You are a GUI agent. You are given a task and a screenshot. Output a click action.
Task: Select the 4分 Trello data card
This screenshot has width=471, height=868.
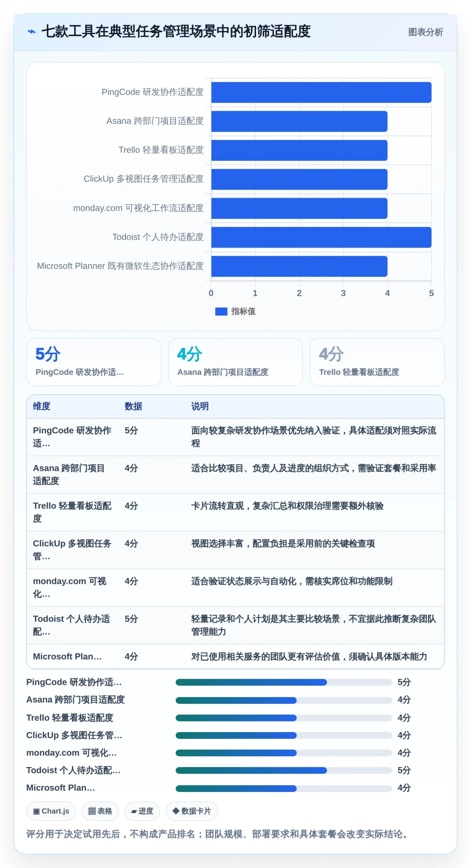coord(377,362)
